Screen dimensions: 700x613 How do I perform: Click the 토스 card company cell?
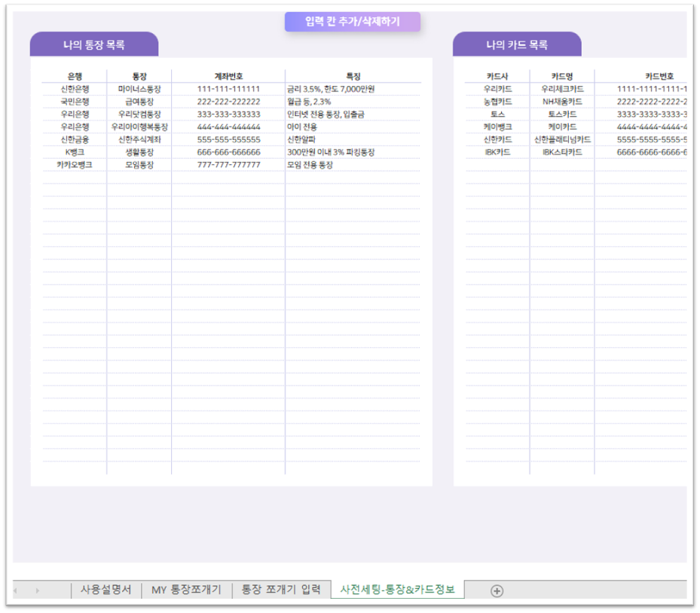click(497, 114)
